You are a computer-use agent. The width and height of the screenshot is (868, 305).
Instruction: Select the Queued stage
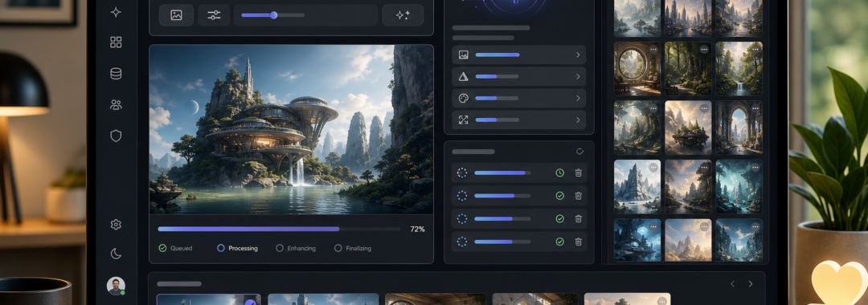click(x=175, y=248)
